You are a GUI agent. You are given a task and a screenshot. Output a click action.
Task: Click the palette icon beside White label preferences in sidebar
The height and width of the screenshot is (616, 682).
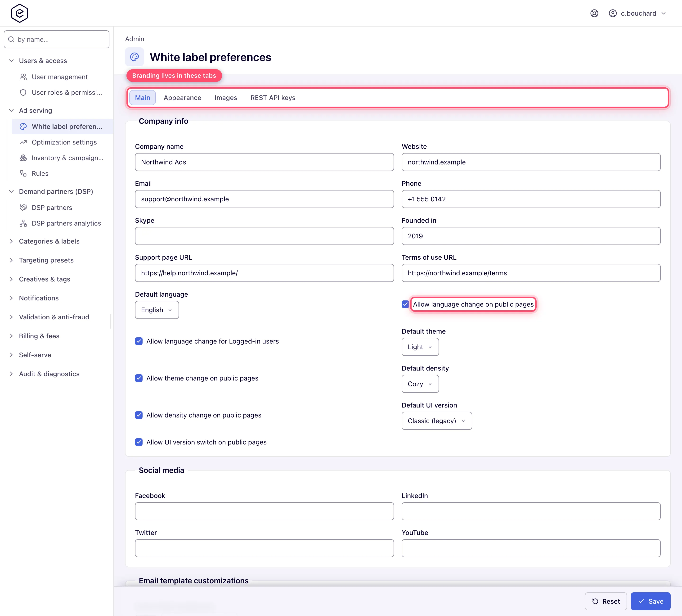pyautogui.click(x=23, y=127)
